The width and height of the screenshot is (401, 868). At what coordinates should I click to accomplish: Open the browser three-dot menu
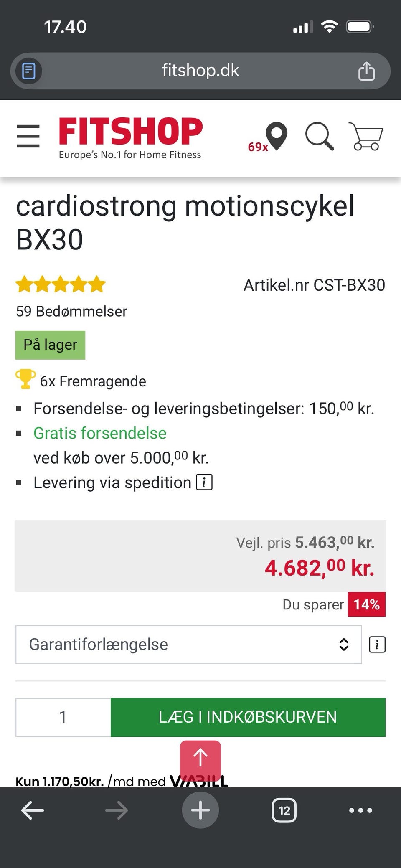360,810
